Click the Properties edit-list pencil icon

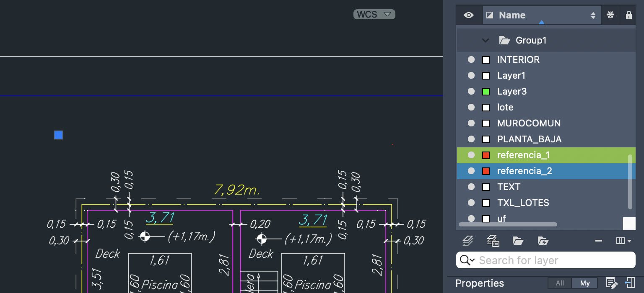[611, 283]
